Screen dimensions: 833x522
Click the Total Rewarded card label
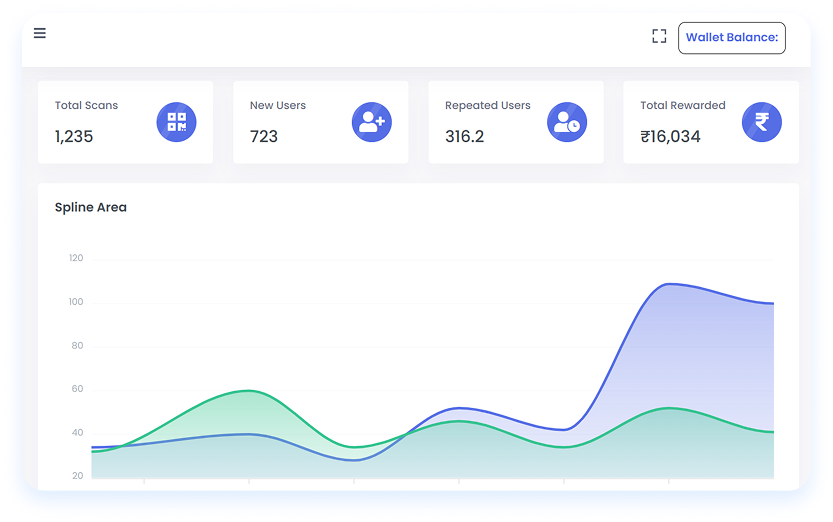[683, 105]
